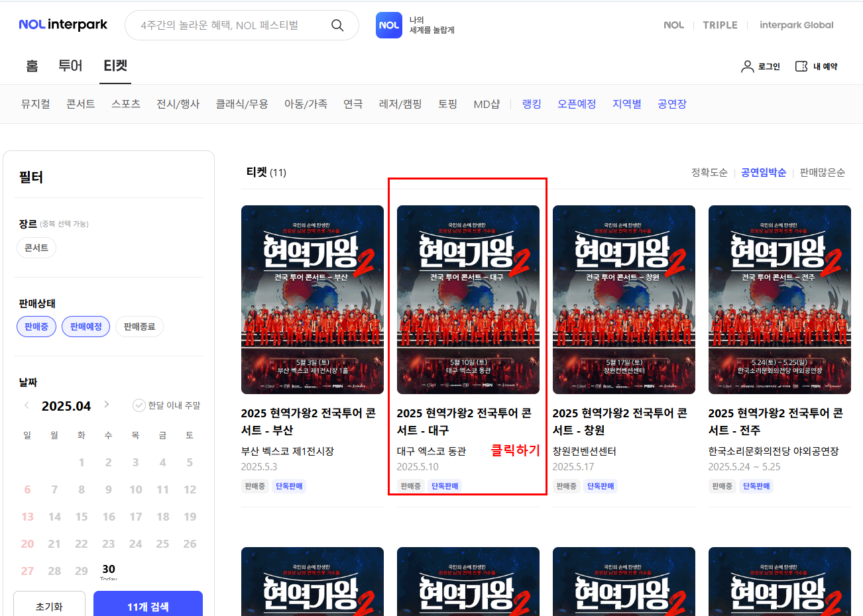Click the title '전국투어 콘서트 - 창원'
Screen dimensions: 863x616
click(620, 421)
